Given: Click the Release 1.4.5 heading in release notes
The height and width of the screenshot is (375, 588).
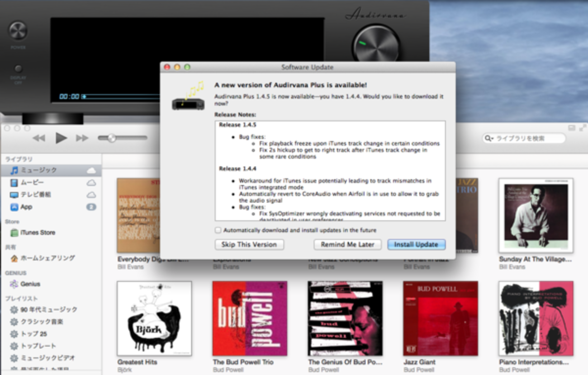Looking at the screenshot, I should coord(237,125).
